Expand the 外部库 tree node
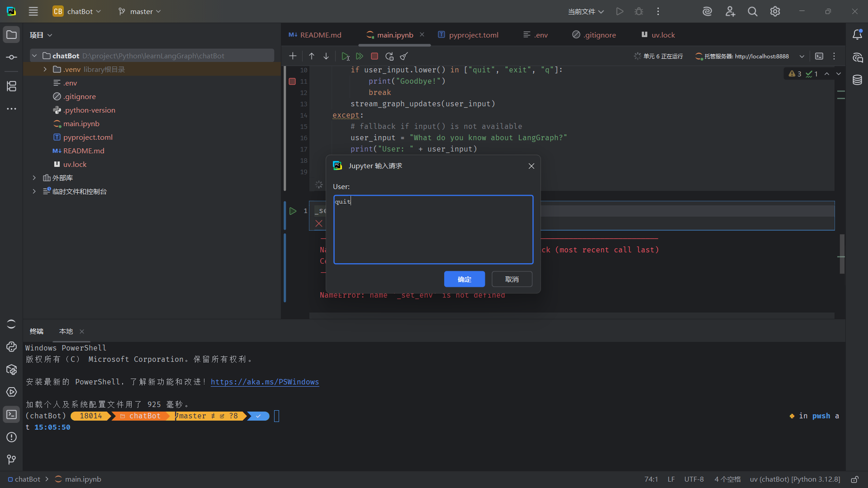The height and width of the screenshot is (488, 868). click(34, 178)
